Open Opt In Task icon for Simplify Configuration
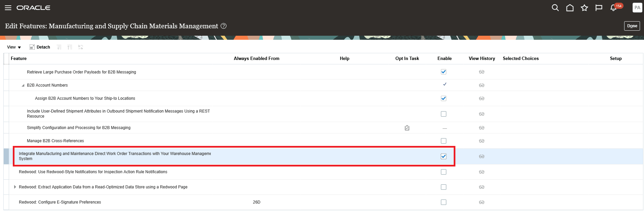 coord(407,128)
